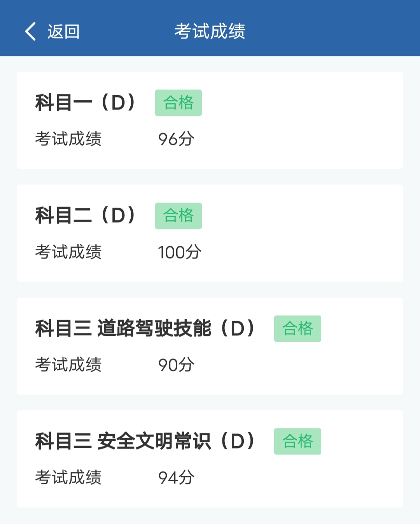Click the 返回 text in header
The image size is (420, 524).
tap(63, 31)
